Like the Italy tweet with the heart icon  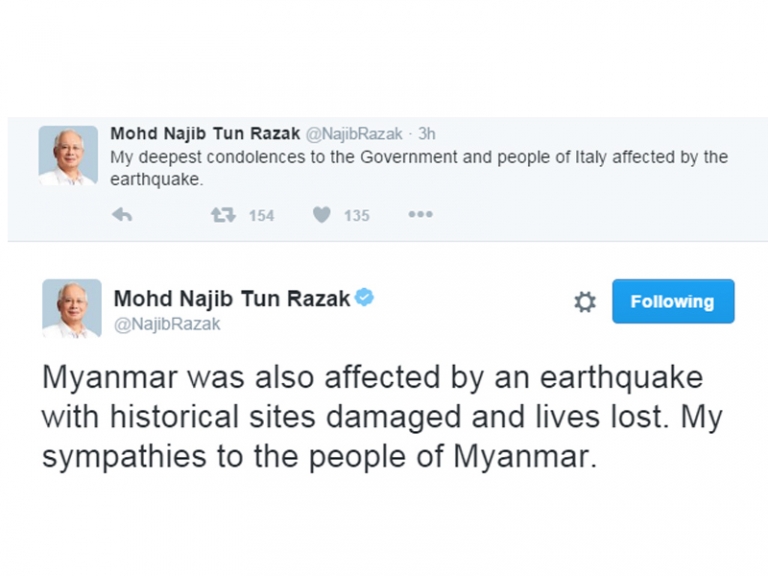(321, 215)
